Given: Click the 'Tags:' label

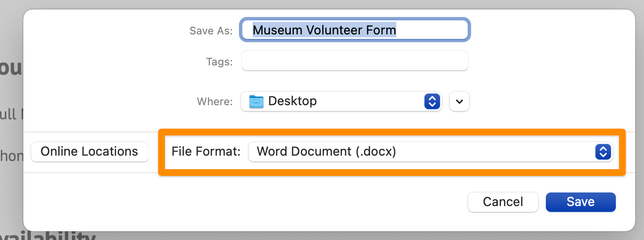Looking at the screenshot, I should 219,62.
